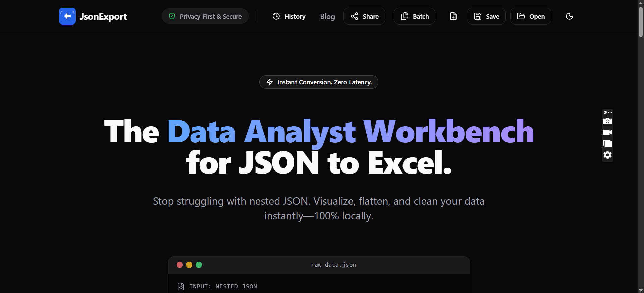Click the yellow window dot
Screen dimensions: 644x293
[x=189, y=265]
